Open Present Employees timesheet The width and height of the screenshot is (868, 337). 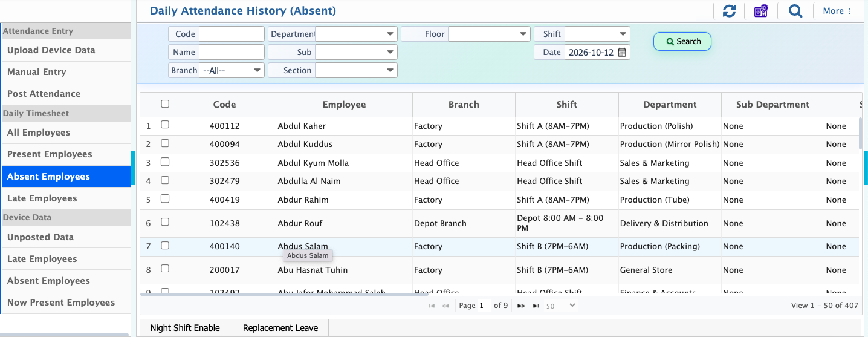66,154
